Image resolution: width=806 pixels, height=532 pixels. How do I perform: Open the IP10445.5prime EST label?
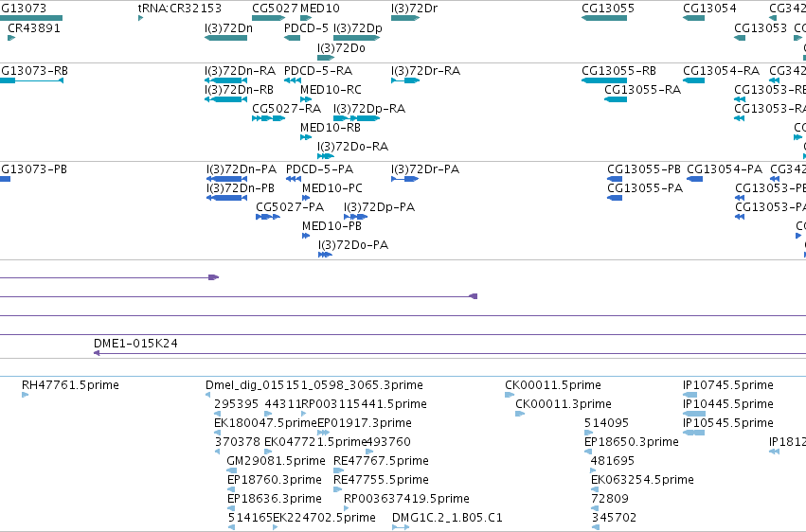(728, 404)
